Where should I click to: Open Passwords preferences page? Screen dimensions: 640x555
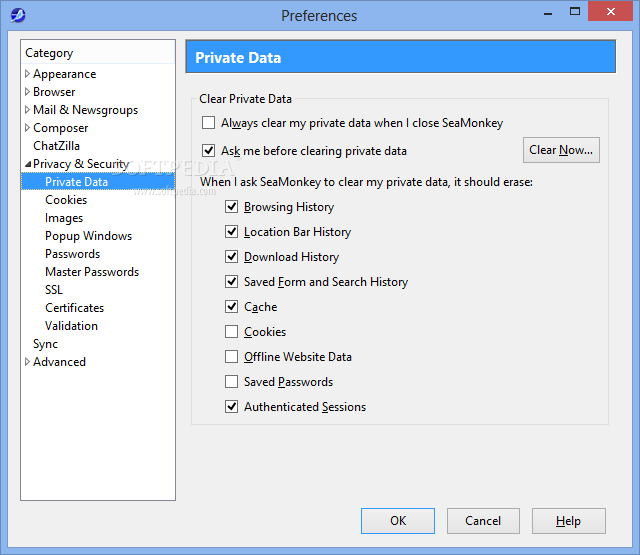(x=73, y=254)
